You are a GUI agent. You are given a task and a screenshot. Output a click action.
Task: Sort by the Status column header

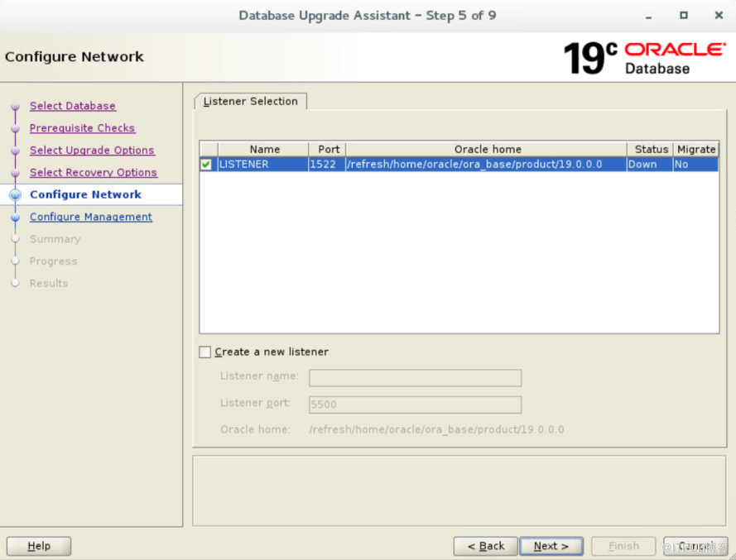pyautogui.click(x=651, y=149)
